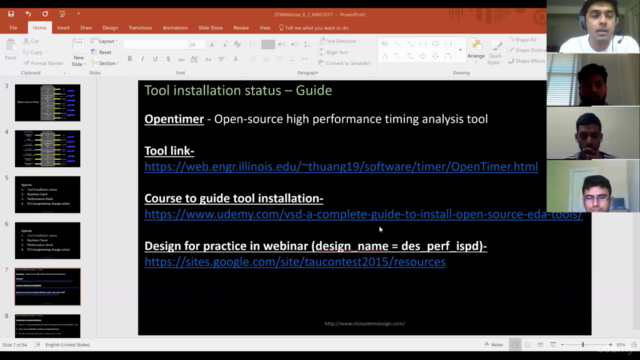Viewport: 640px width, 360px height.
Task: Toggle italic formatting
Action: [x=142, y=59]
